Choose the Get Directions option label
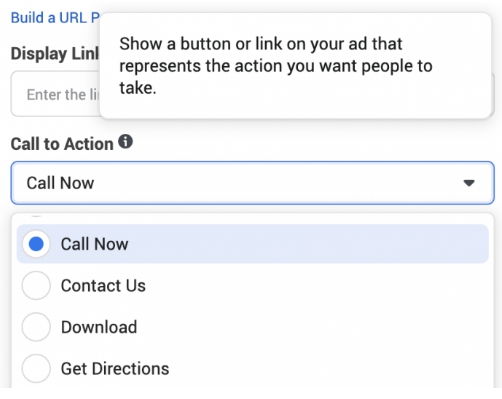The width and height of the screenshot is (502, 399). click(x=115, y=369)
